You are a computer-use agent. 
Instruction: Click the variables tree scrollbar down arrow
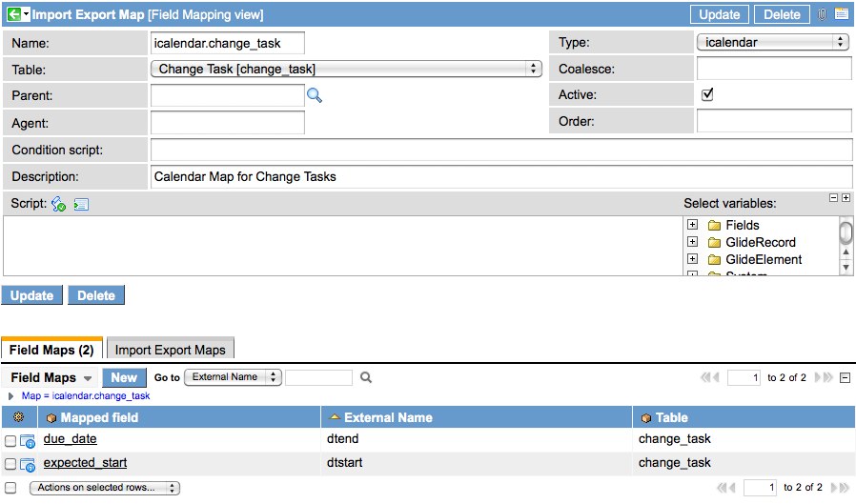pyautogui.click(x=846, y=268)
